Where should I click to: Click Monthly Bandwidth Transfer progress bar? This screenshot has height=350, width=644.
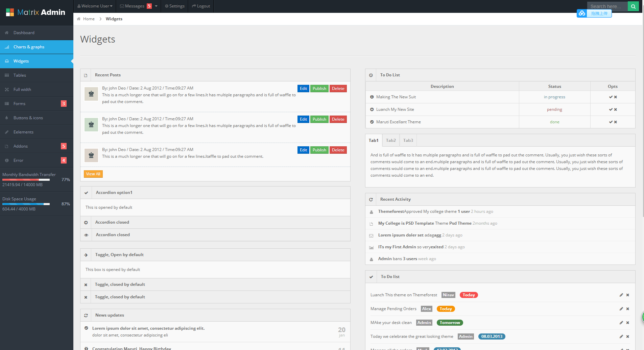click(x=26, y=180)
